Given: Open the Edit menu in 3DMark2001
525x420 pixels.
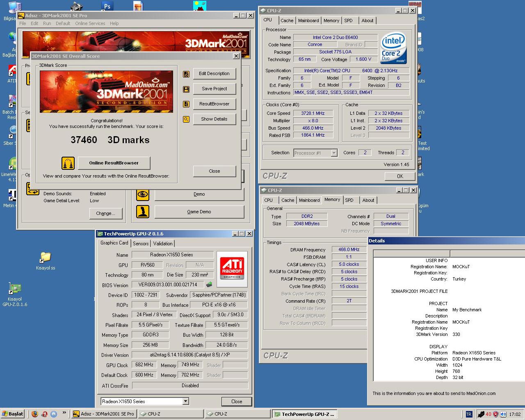Looking at the screenshot, I should coord(34,23).
